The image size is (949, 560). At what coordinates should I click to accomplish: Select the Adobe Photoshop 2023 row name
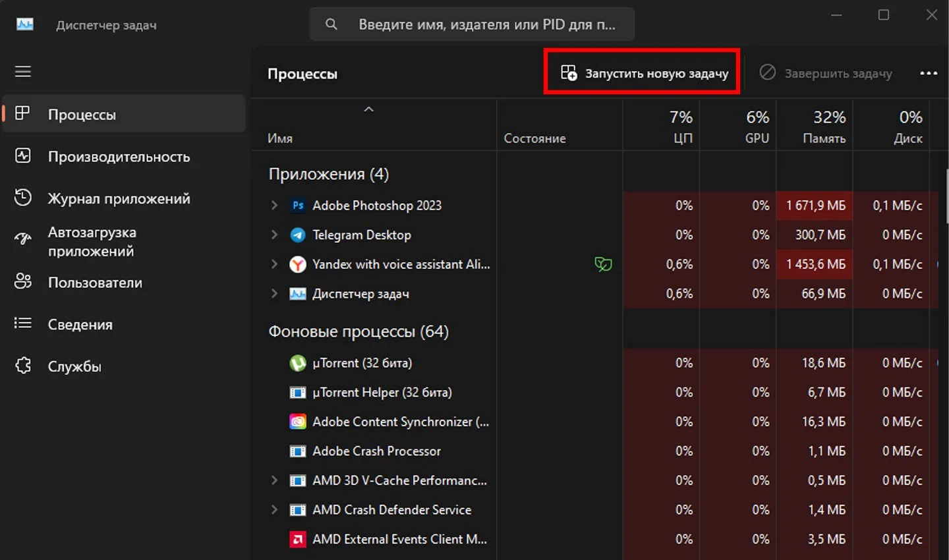click(377, 206)
